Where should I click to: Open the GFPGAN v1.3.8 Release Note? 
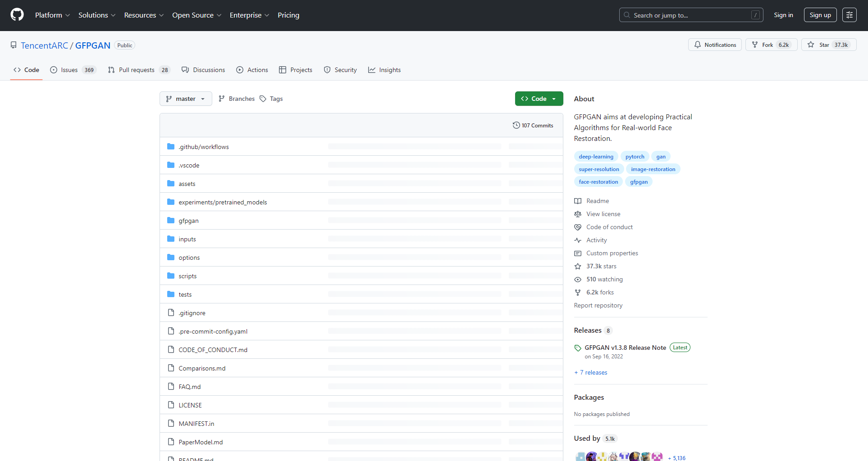point(625,348)
